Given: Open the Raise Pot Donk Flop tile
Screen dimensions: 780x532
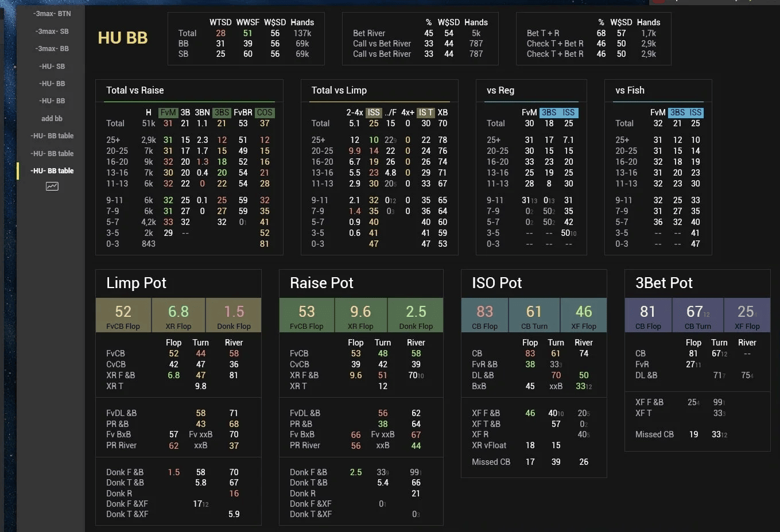Looking at the screenshot, I should [x=416, y=315].
